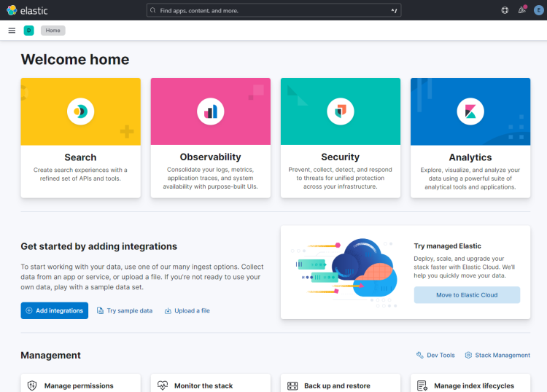The image size is (547, 392).
Task: Click the Dev Tools wrench icon
Action: point(419,355)
